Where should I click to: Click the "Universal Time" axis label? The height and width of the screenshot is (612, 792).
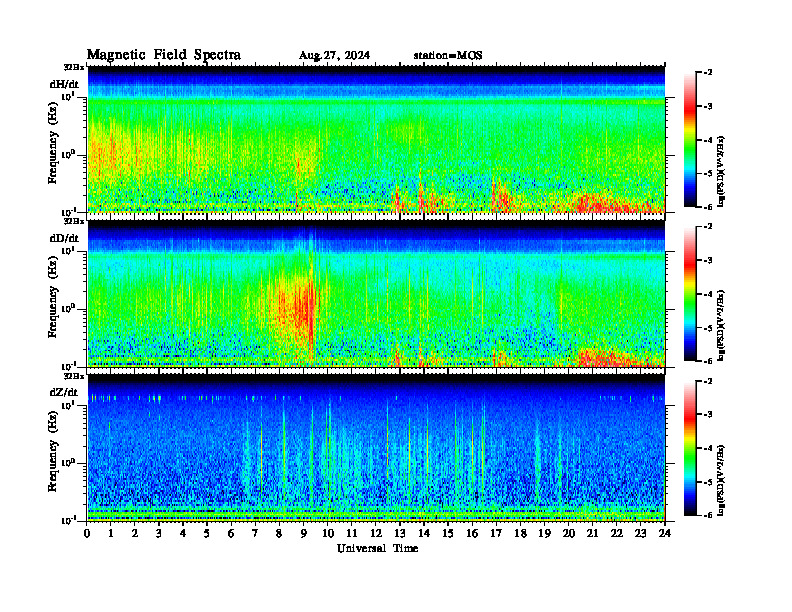377,548
